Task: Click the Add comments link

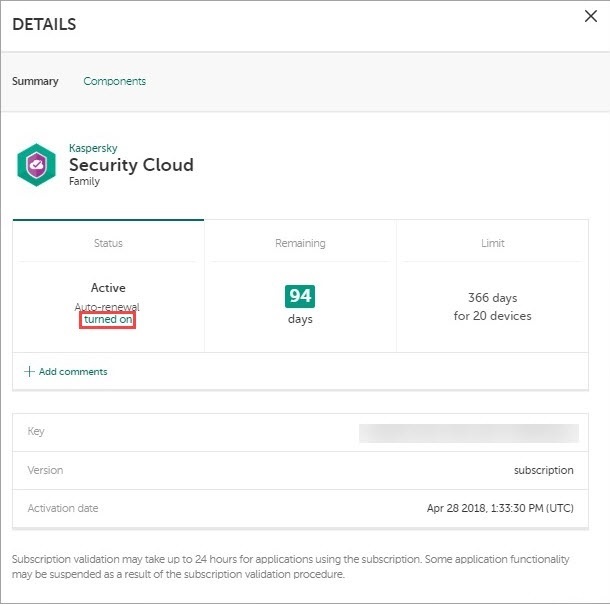Action: (x=73, y=372)
